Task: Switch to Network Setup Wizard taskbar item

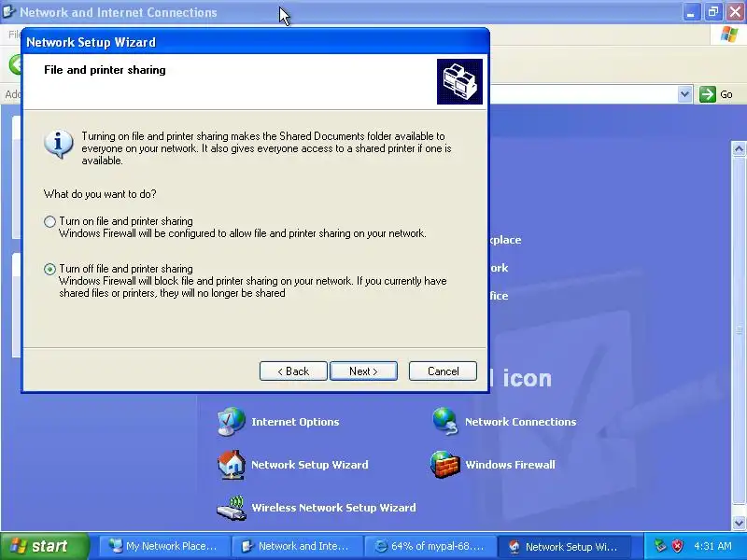Action: click(x=563, y=546)
